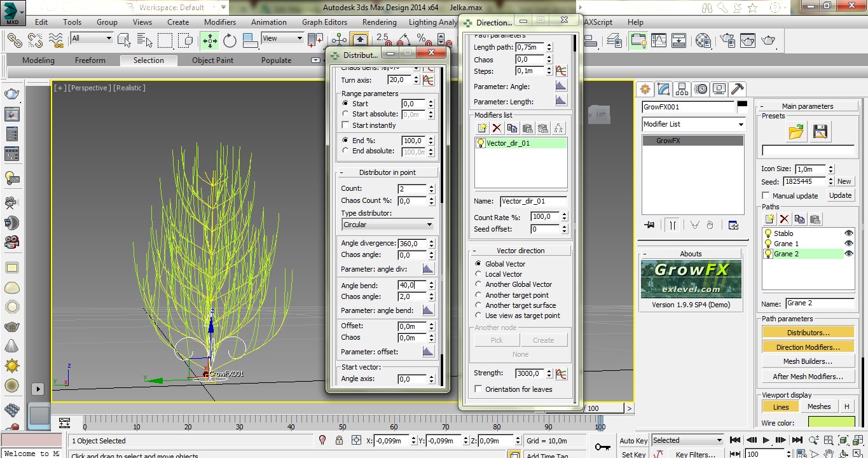
Task: Enable Start instantly checkbox
Action: pos(345,125)
